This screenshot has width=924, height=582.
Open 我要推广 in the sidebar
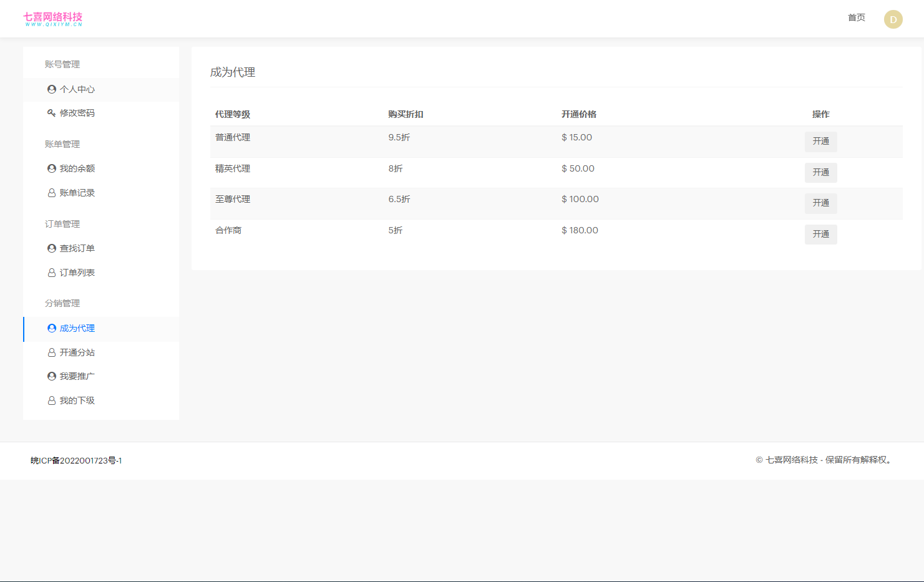click(x=77, y=376)
